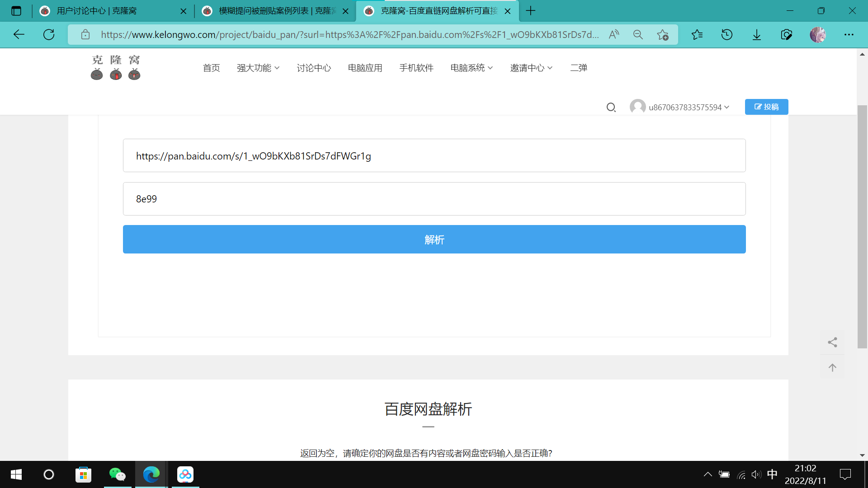Click the battery icon in tray

[724, 474]
